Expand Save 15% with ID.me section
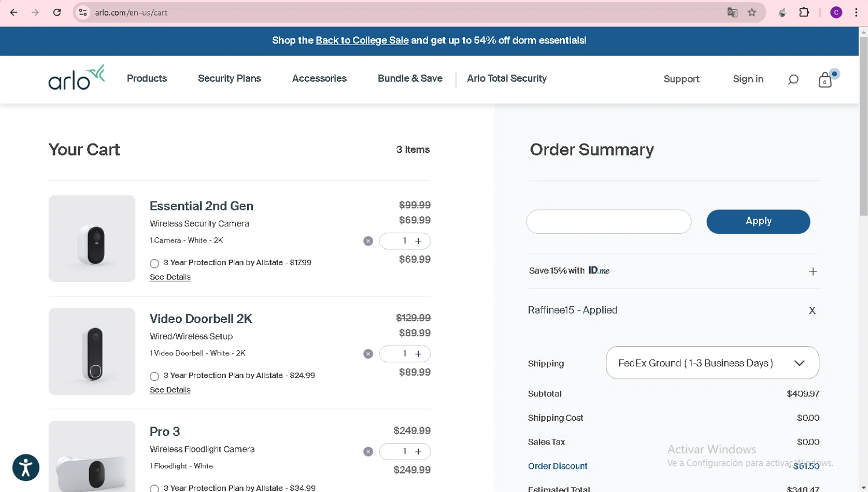This screenshot has width=868, height=492. pyautogui.click(x=812, y=271)
